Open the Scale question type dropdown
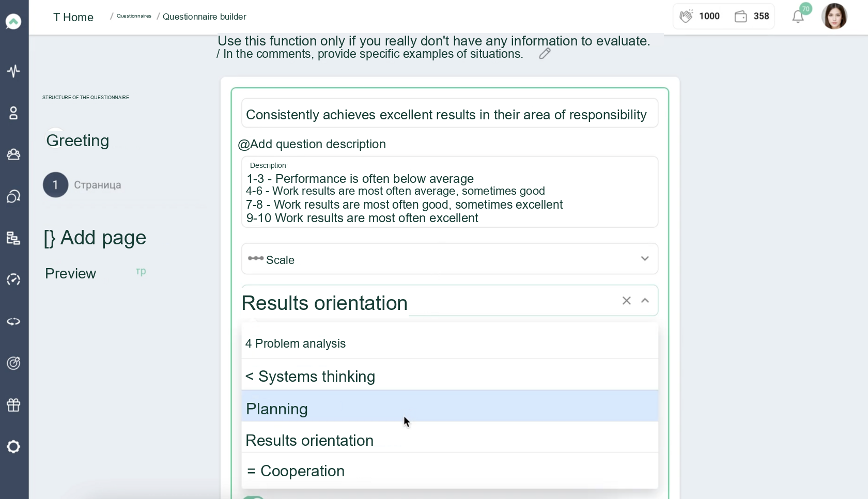This screenshot has height=499, width=868. pos(450,259)
